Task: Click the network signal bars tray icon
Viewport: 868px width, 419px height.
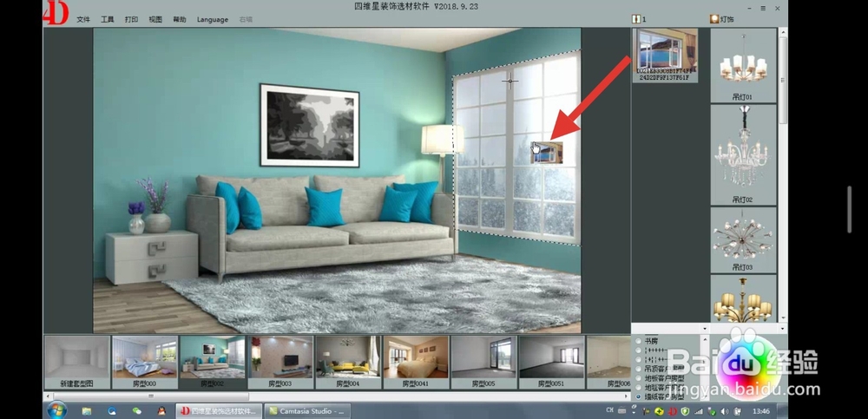Action: 699,411
